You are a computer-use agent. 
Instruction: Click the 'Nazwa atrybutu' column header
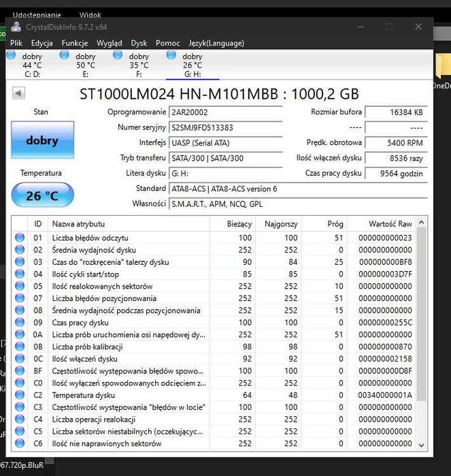pos(129,224)
